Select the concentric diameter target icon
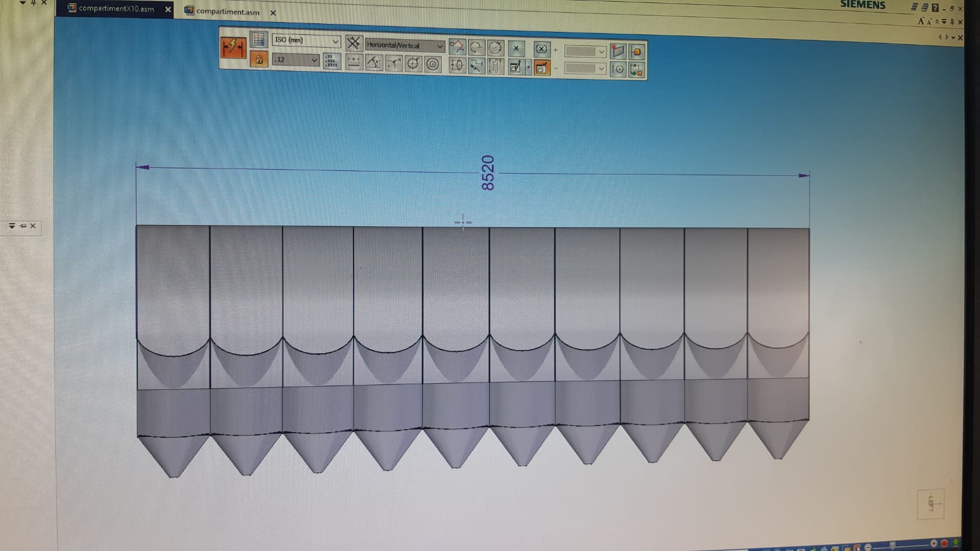This screenshot has width=980, height=551. point(433,64)
